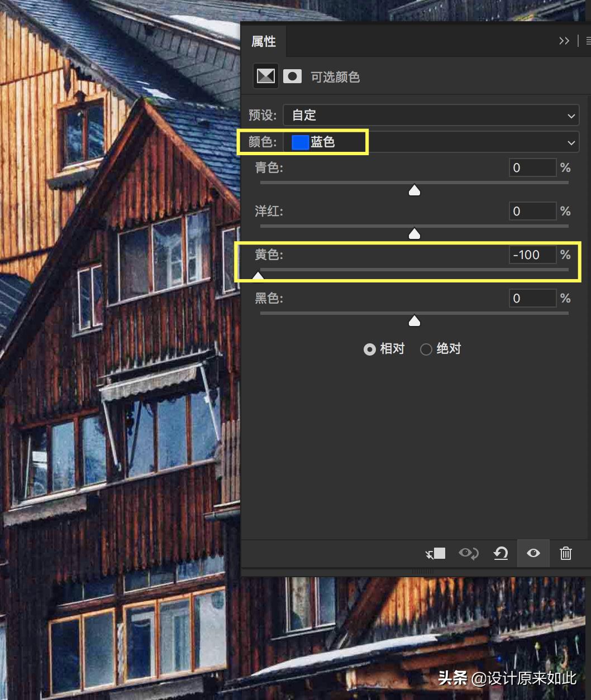Select the 相对 radio button
Image resolution: width=591 pixels, height=700 pixels.
coord(369,349)
